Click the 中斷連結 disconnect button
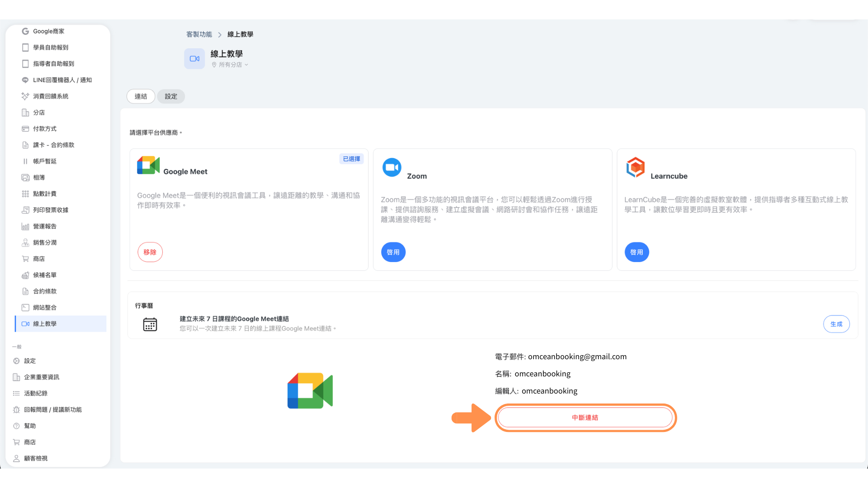868x488 pixels. coord(585,418)
